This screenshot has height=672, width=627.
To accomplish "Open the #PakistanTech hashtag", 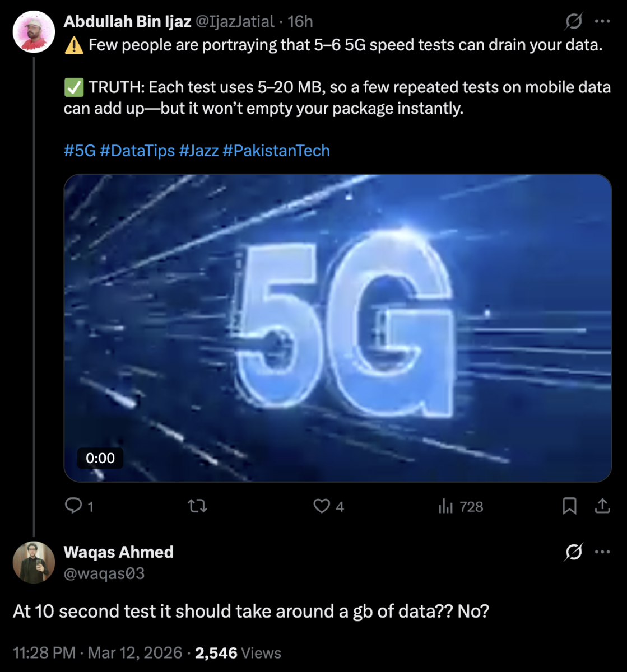I will pos(276,151).
